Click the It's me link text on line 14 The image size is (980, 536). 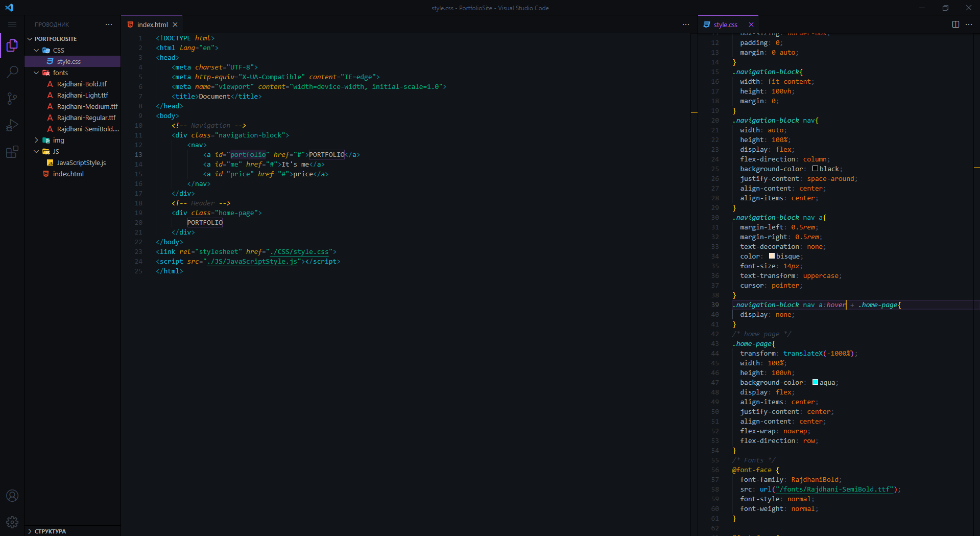click(295, 165)
